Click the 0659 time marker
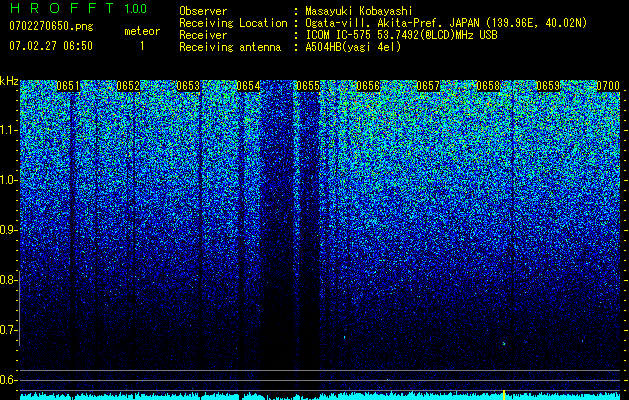Image resolution: width=629 pixels, height=400 pixels. pyautogui.click(x=548, y=86)
